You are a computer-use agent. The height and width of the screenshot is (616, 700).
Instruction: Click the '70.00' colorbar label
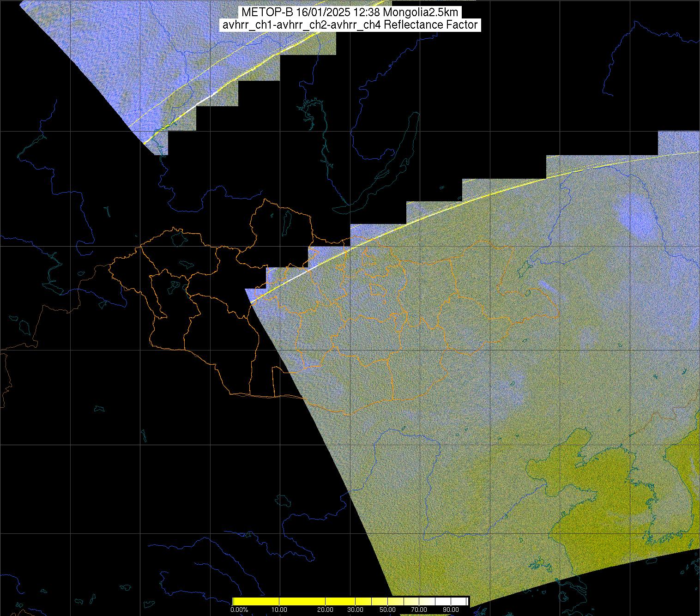419,610
